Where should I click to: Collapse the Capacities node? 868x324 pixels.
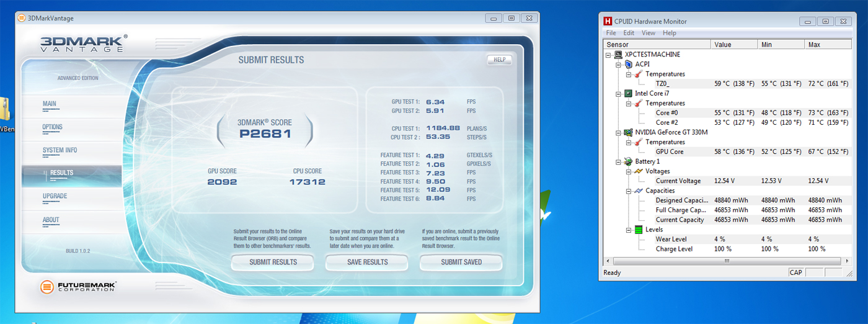pos(629,191)
